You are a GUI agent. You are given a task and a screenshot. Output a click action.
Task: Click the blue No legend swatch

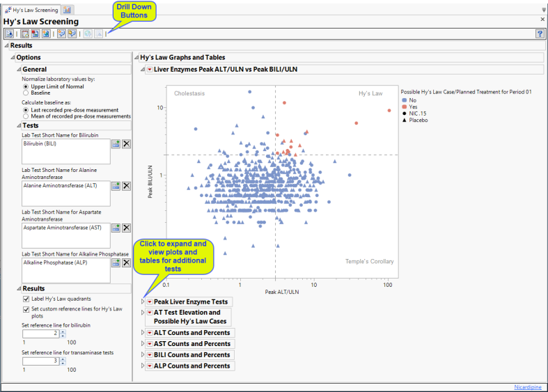coord(405,100)
